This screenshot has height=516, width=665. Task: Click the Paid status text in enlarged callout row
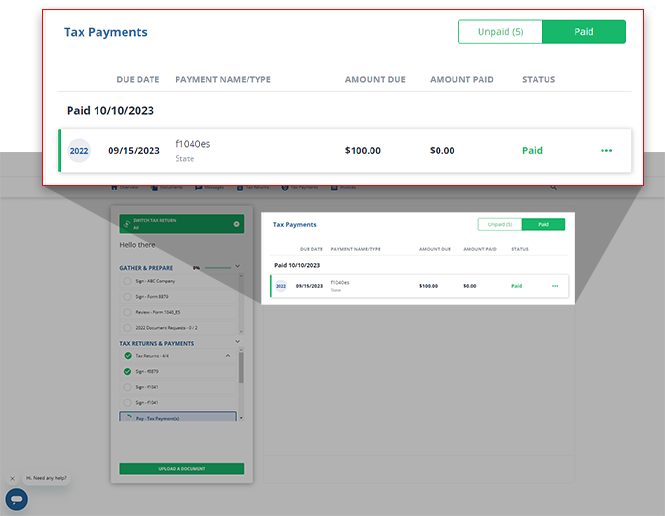click(x=532, y=151)
